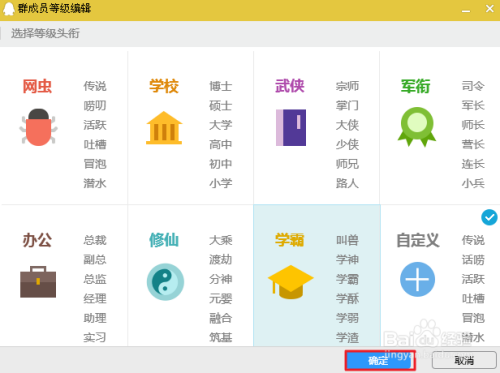Click 博士 rank in 学校 list
Image resolution: width=500 pixels, height=373 pixels.
(x=221, y=86)
